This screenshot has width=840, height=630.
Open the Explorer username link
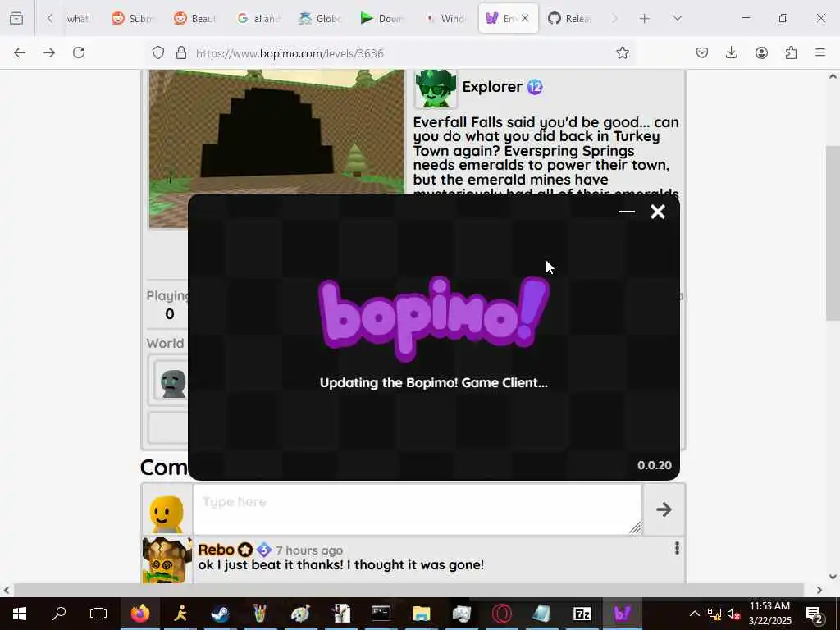tap(492, 87)
